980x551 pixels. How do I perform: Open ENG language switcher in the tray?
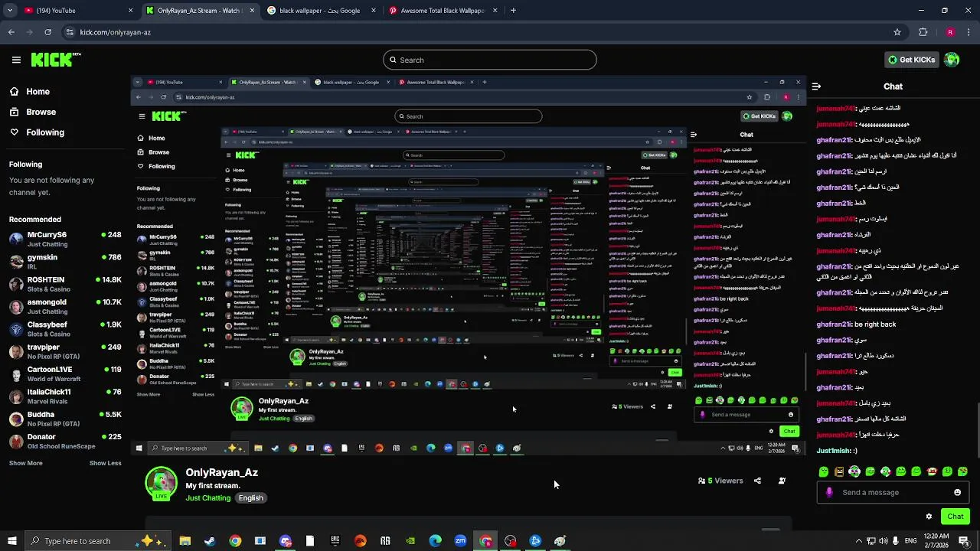[910, 541]
